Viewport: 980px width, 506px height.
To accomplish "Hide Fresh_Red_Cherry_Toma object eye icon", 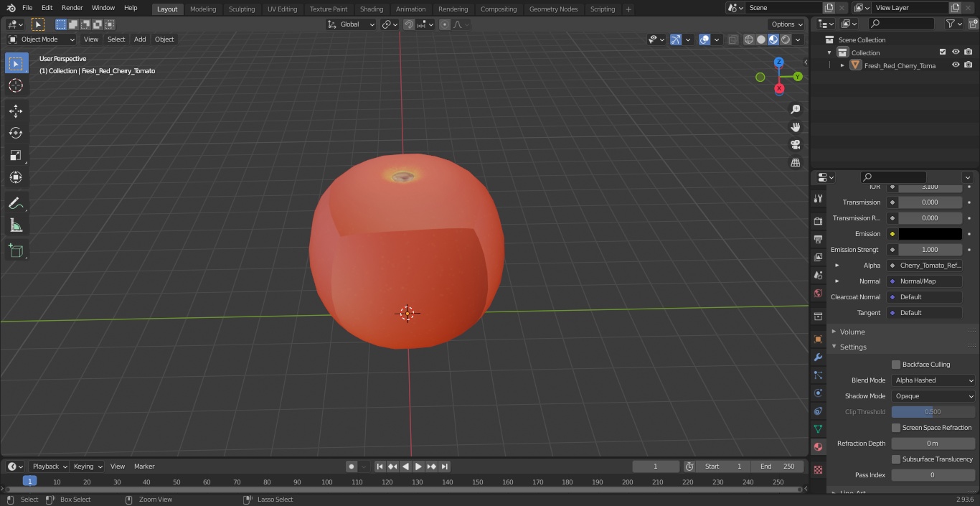I will pos(956,65).
